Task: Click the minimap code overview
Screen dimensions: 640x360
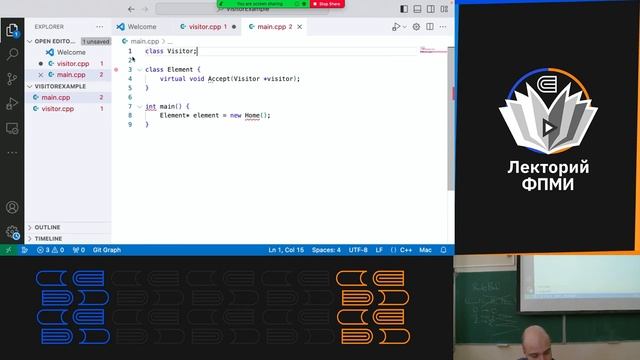Action: coord(433,50)
